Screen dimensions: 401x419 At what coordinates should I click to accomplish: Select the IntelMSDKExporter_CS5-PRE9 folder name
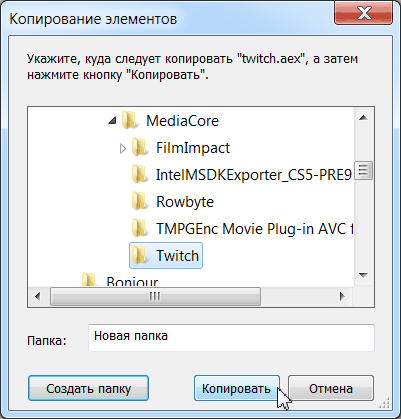point(254,175)
